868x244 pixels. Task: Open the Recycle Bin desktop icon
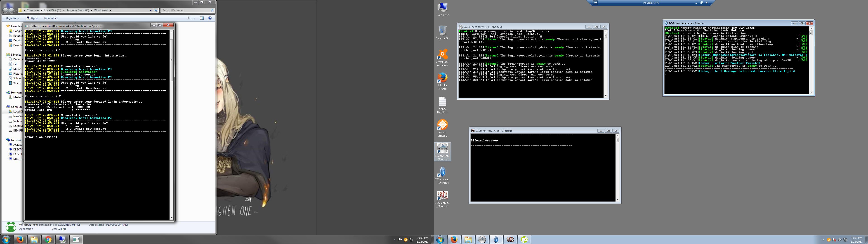tap(442, 31)
